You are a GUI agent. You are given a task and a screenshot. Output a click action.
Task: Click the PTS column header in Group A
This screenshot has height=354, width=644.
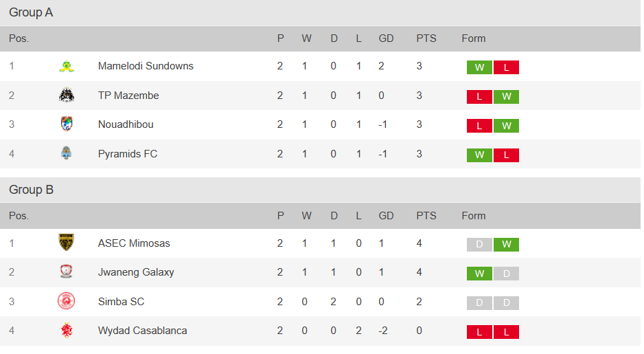pos(426,38)
